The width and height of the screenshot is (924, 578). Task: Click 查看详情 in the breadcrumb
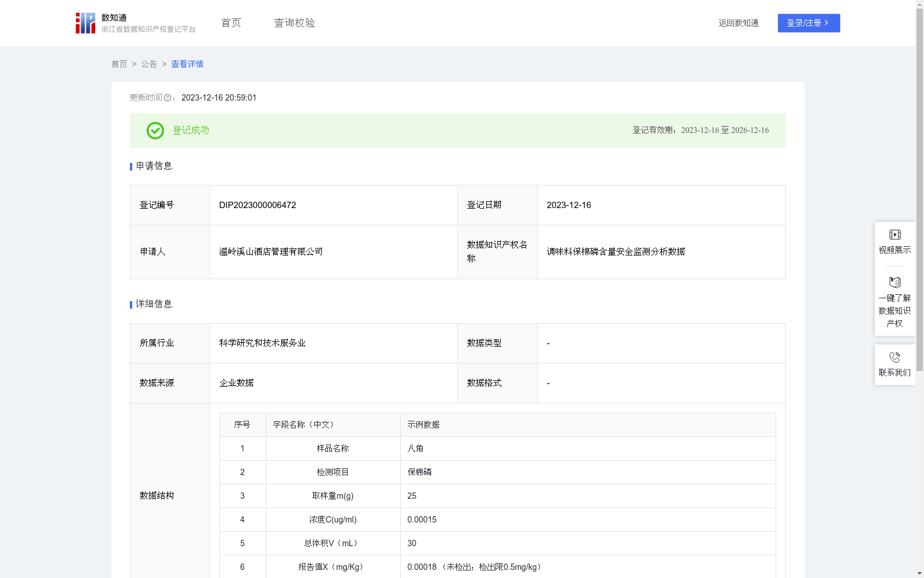[x=187, y=64]
